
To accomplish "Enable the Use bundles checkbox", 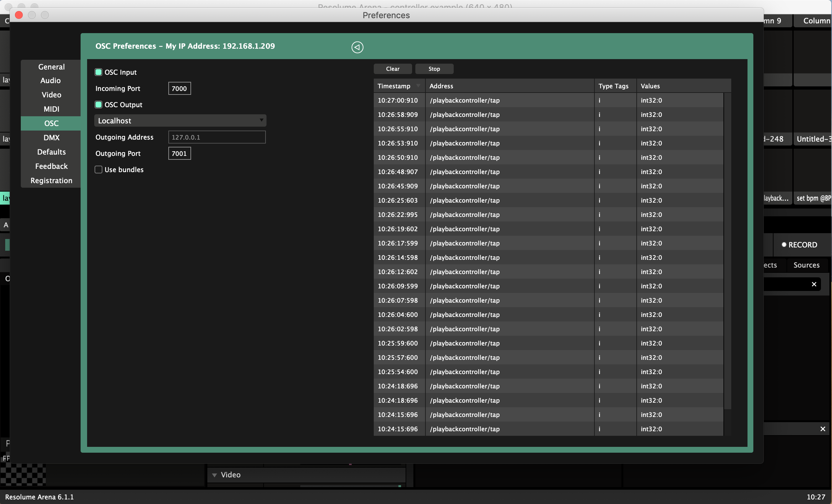I will [x=98, y=170].
